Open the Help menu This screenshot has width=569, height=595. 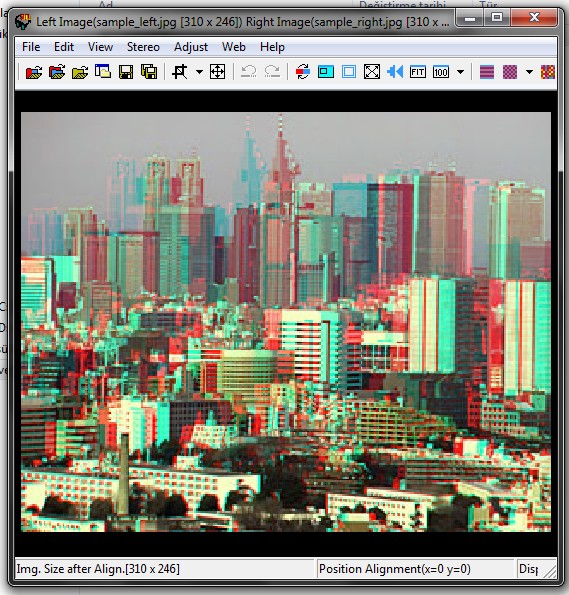tap(272, 47)
